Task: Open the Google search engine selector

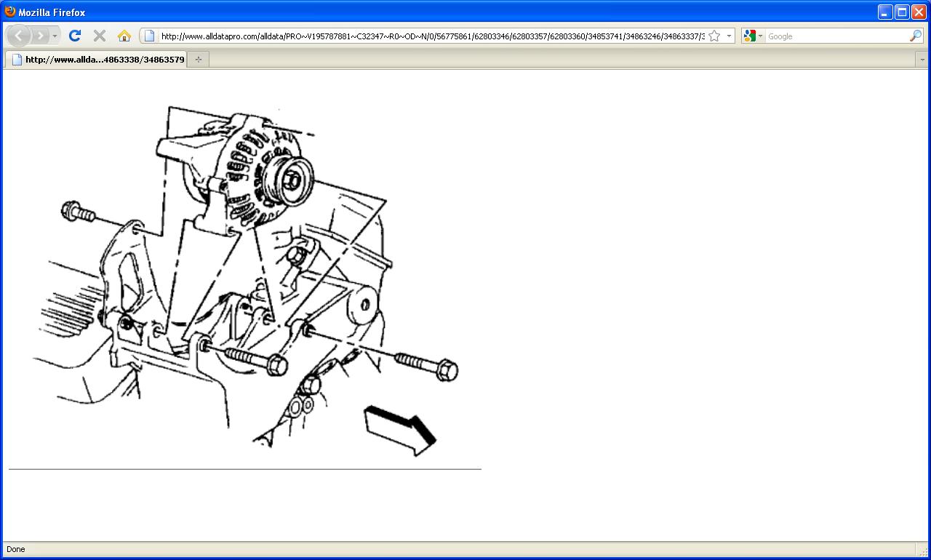Action: [754, 36]
